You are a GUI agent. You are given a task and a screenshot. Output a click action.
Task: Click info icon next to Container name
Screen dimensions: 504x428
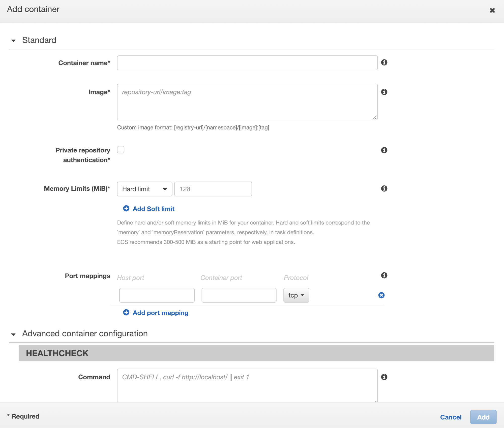tap(384, 62)
